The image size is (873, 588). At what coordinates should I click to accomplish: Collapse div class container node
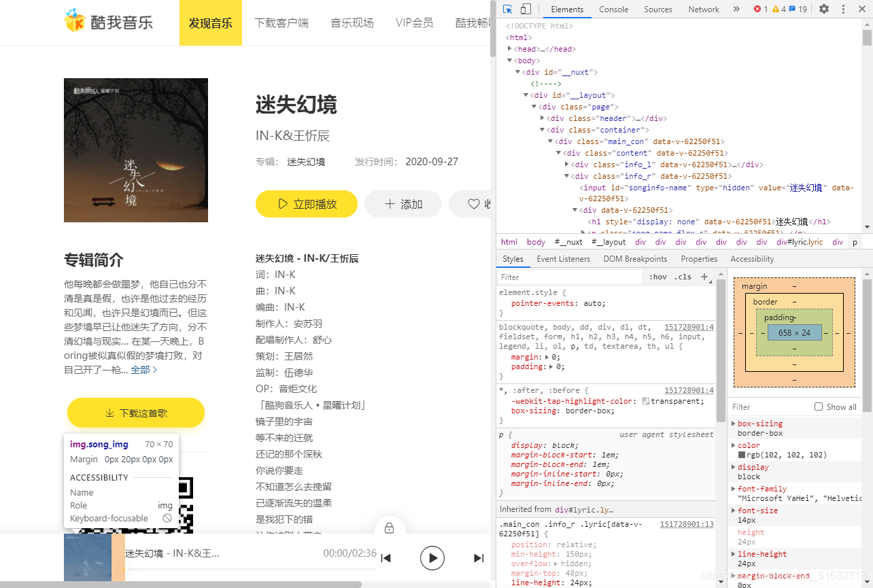543,130
